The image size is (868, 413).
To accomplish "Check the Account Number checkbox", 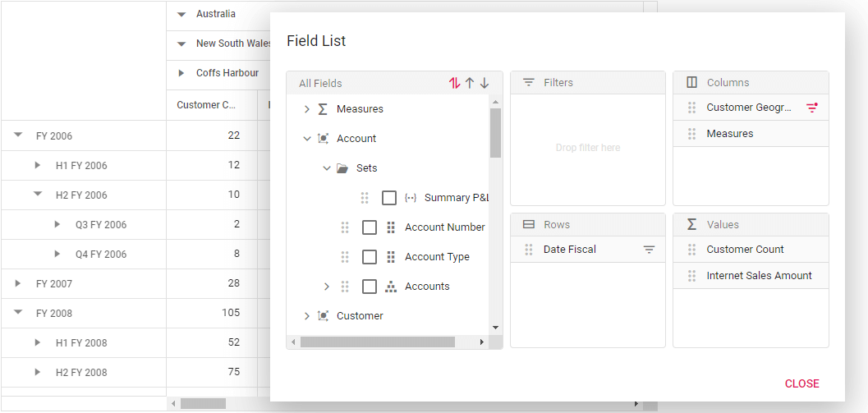I will tap(370, 227).
